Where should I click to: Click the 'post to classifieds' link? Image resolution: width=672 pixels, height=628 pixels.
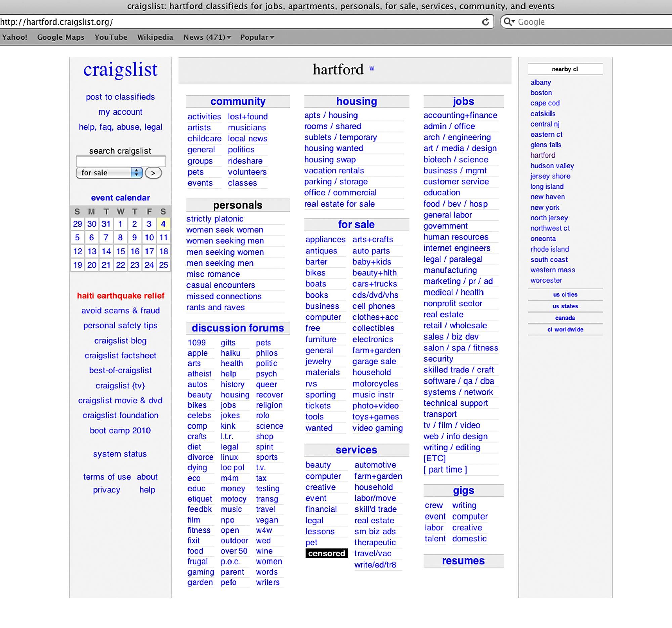coord(121,97)
